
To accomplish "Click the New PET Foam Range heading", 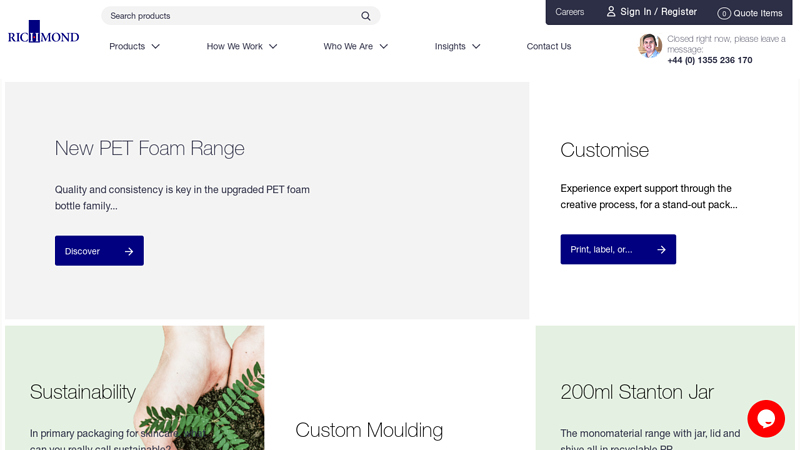I will tap(149, 148).
